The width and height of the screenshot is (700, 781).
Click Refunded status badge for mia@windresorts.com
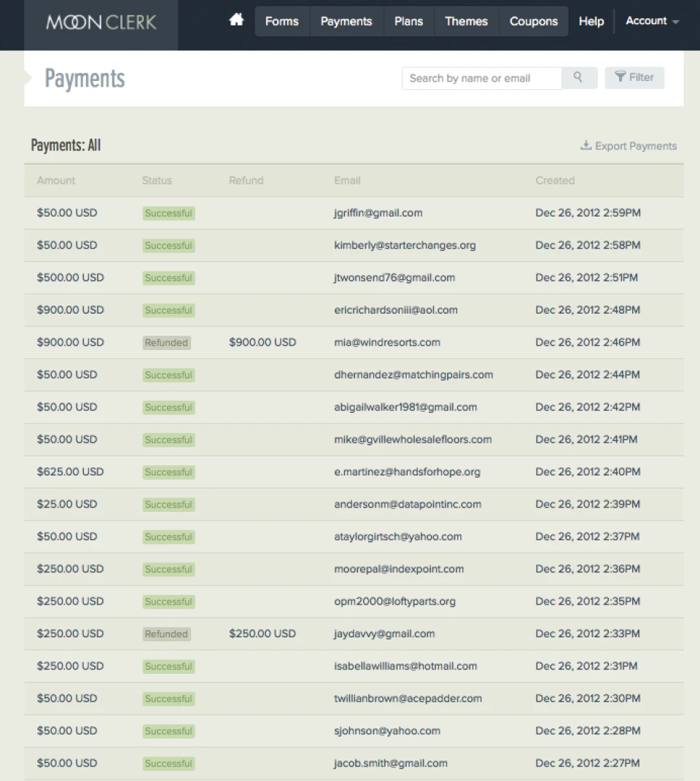coord(166,343)
